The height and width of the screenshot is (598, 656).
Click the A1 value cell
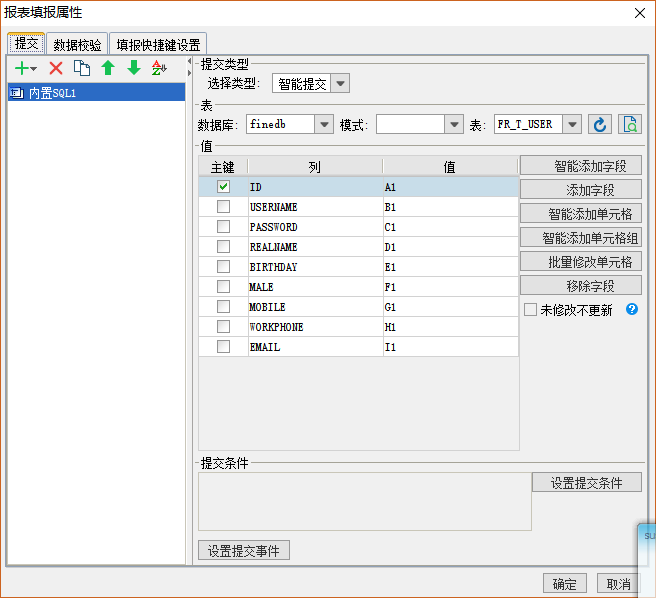click(x=451, y=187)
